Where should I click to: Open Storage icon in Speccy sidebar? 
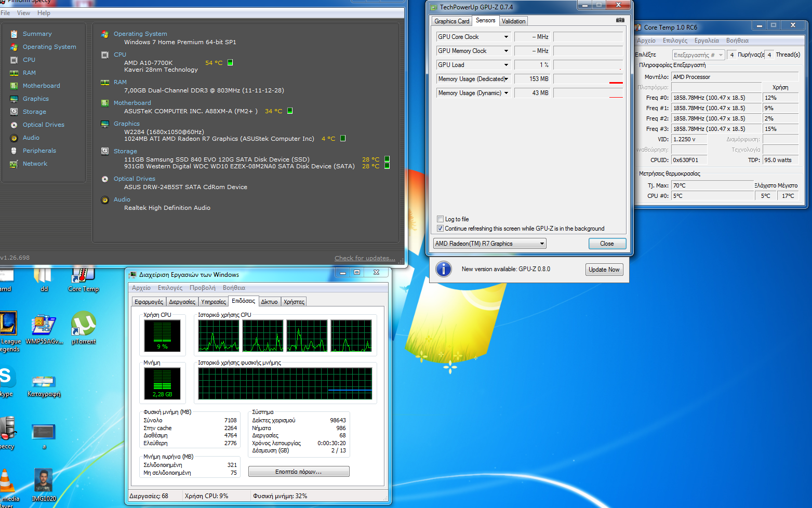(x=14, y=112)
